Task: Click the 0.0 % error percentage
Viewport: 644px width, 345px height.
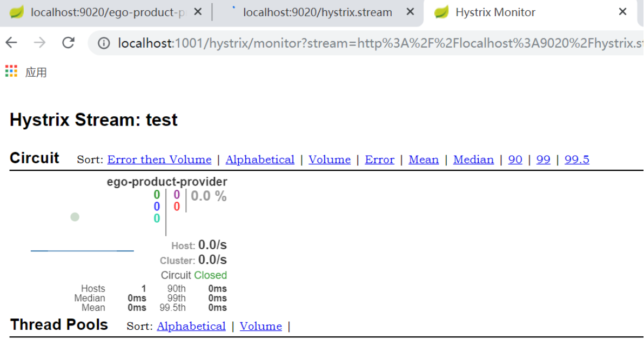Action: click(209, 196)
